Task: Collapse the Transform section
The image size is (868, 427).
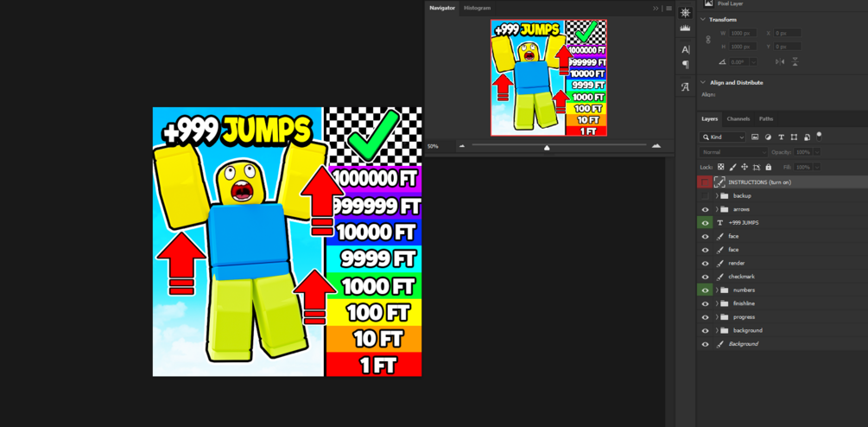Action: pyautogui.click(x=703, y=19)
